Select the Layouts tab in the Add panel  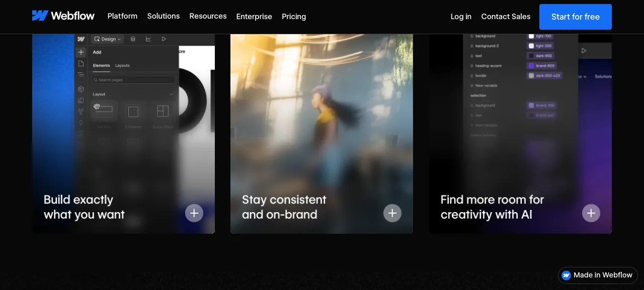[122, 65]
